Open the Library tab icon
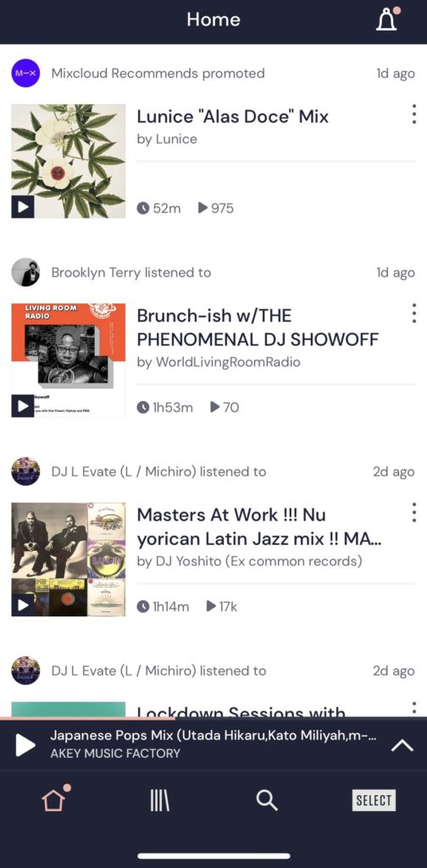This screenshot has height=868, width=427. [x=160, y=800]
